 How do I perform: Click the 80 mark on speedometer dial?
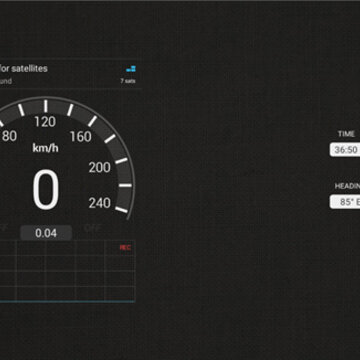(x=8, y=136)
